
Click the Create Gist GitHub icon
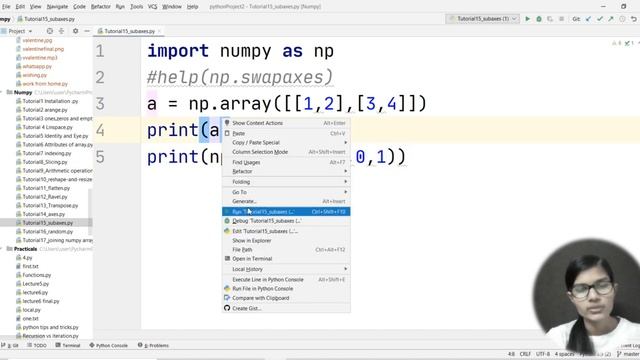click(227, 308)
